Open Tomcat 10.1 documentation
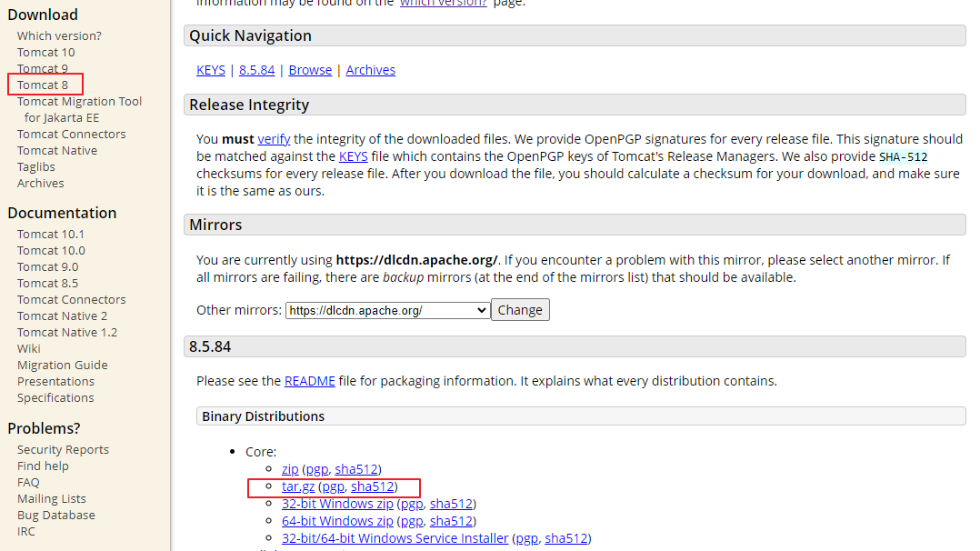Screen dimensions: 980x551 [50, 234]
